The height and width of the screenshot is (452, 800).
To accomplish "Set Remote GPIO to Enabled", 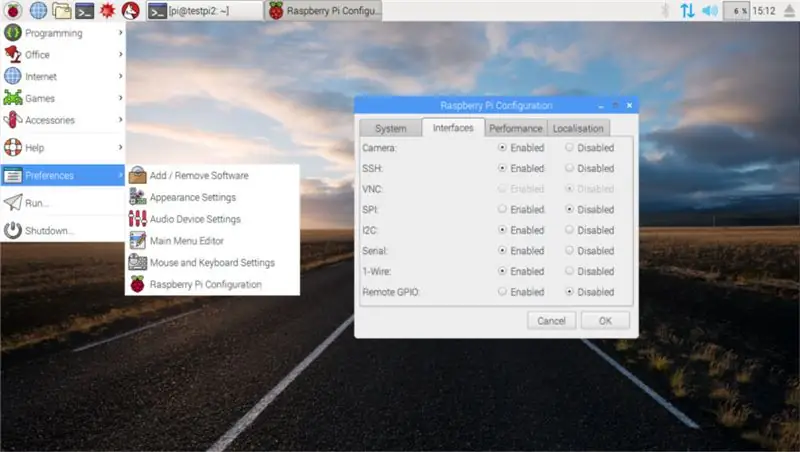I will [x=521, y=292].
